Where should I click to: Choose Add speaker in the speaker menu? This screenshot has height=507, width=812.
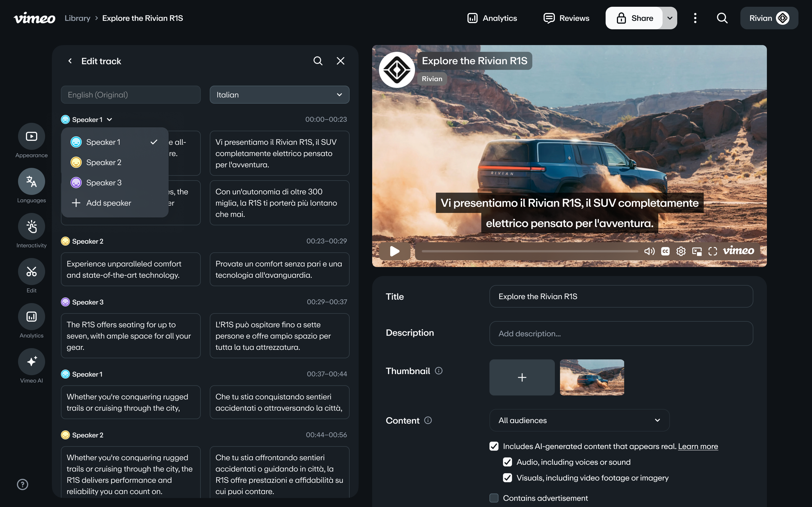click(x=108, y=203)
